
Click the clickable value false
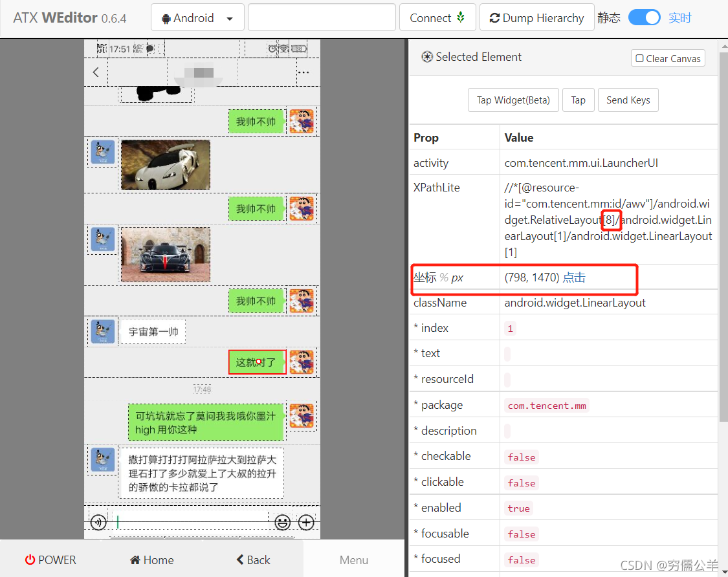click(522, 483)
